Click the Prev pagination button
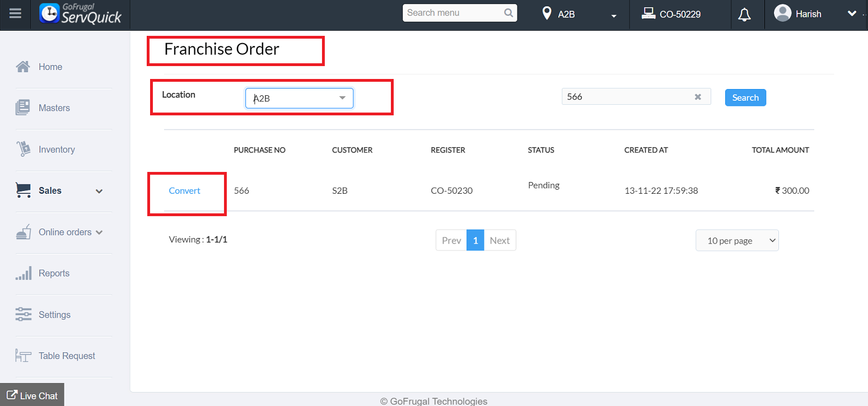Viewport: 868px width, 406px height. [x=451, y=240]
